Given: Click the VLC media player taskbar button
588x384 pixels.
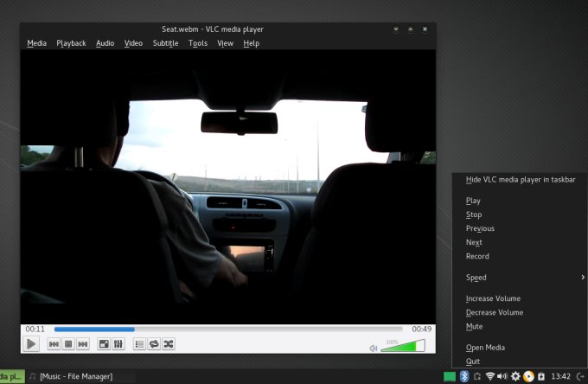Looking at the screenshot, I should [x=12, y=376].
